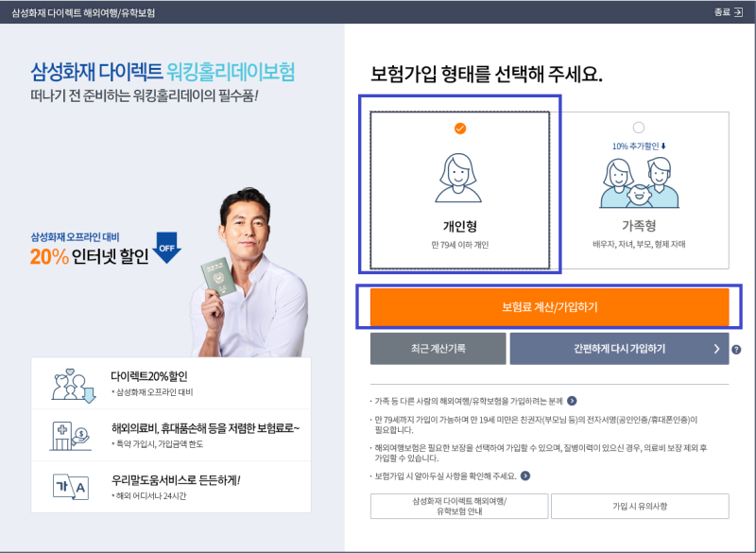The width and height of the screenshot is (756, 553).
Task: Click the chevron arrow on 간편하게 다시 가입하기
Action: [x=716, y=349]
